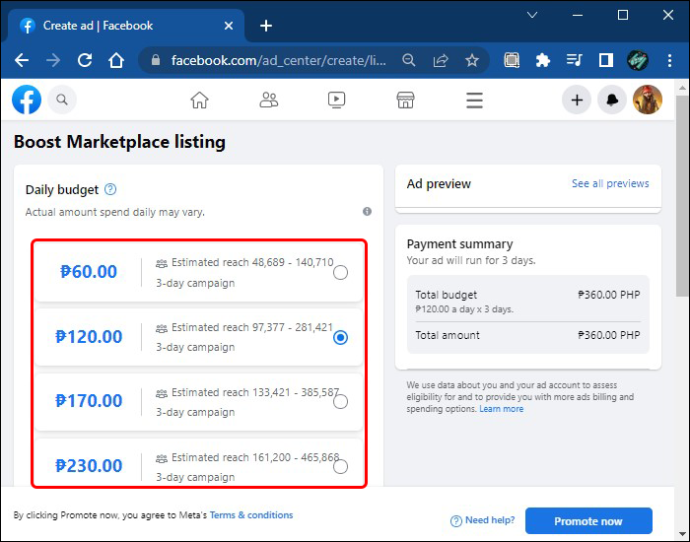
Task: Open the Extensions puzzle icon
Action: coord(543,60)
